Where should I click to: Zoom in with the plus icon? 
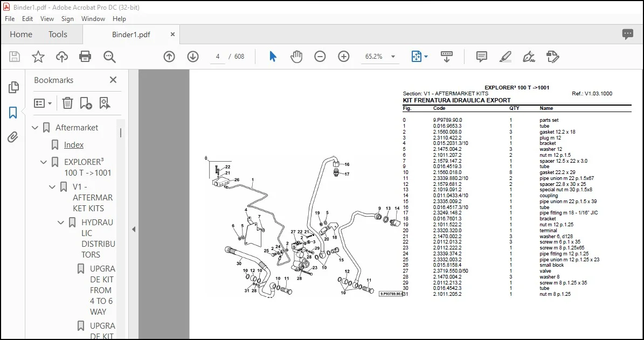344,57
